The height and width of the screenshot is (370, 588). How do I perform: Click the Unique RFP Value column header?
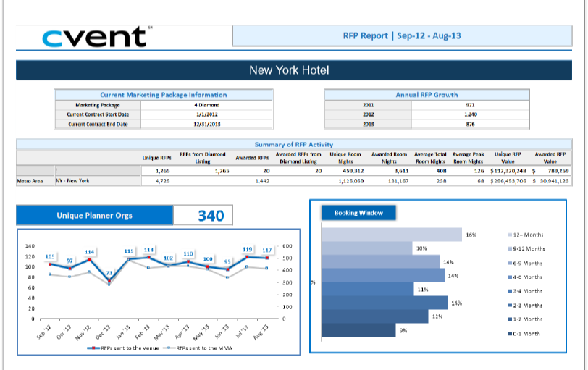pyautogui.click(x=508, y=158)
